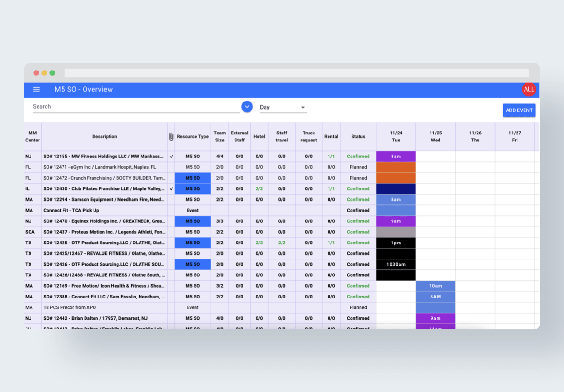Sort by the Resource Type column header
The image size is (564, 392).
tap(193, 136)
